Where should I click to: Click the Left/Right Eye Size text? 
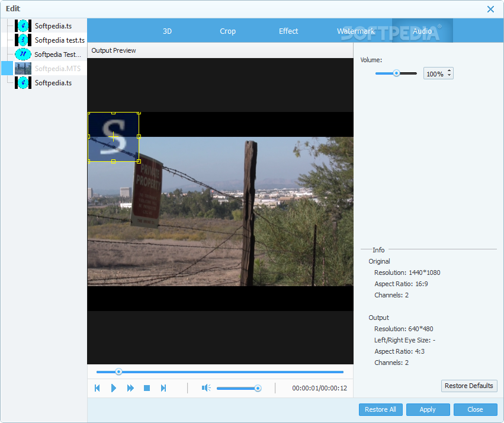(405, 340)
